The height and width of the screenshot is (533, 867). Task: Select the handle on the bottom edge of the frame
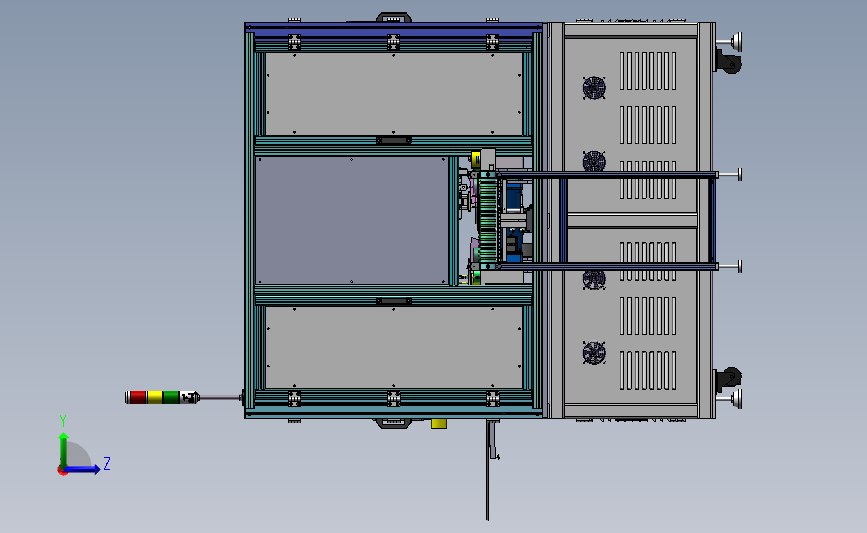[394, 423]
